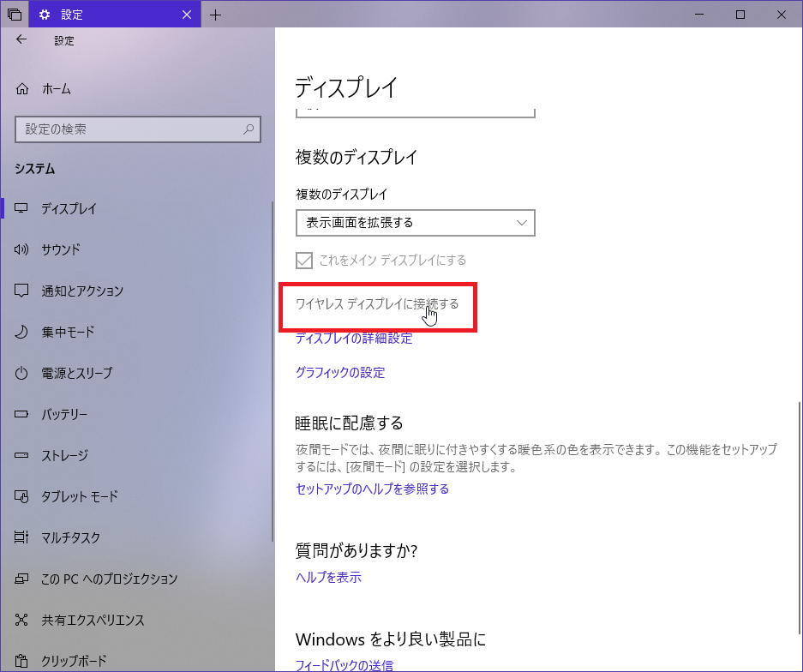Screen dimensions: 803x672
Task: Open 集中モード moon icon
Action: pos(21,332)
